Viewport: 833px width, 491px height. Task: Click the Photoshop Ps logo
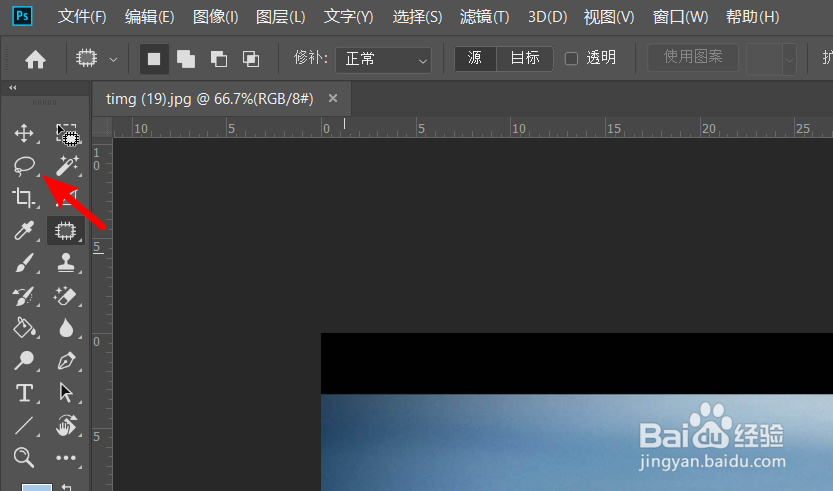22,16
